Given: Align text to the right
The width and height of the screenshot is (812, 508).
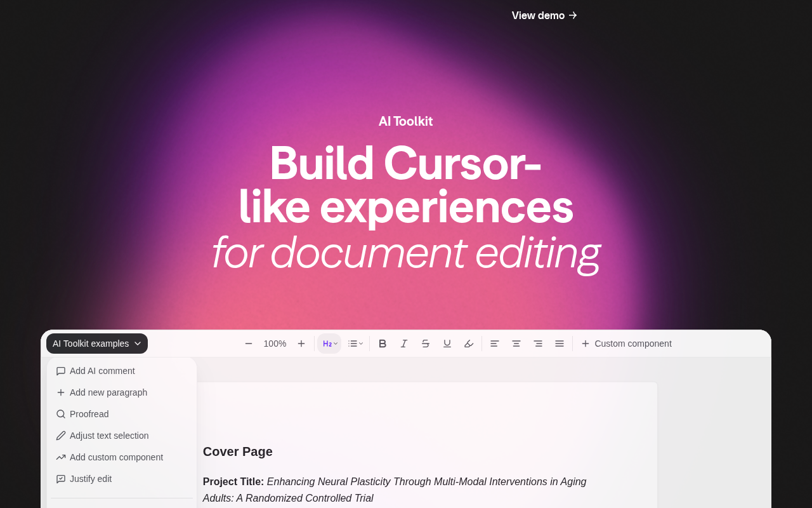Looking at the screenshot, I should (x=538, y=344).
